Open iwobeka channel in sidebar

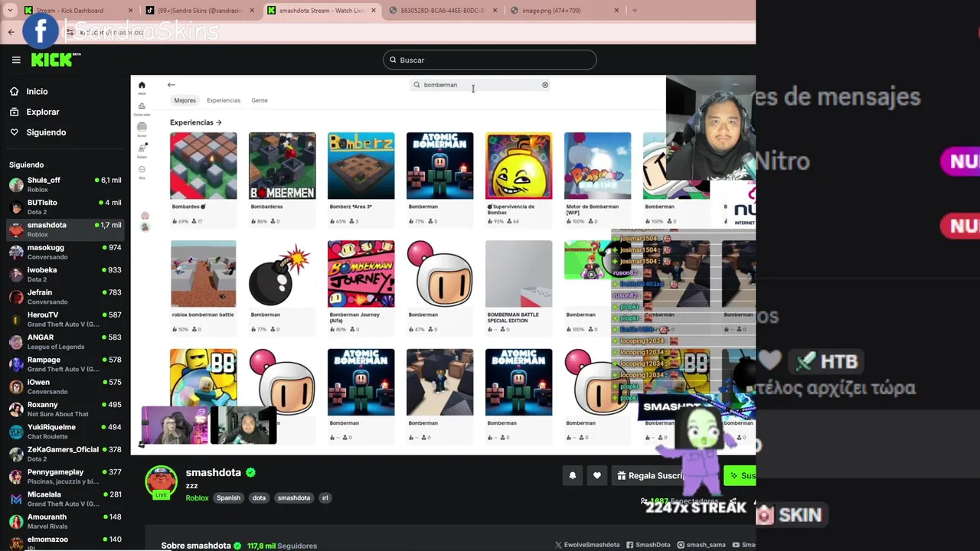click(65, 274)
